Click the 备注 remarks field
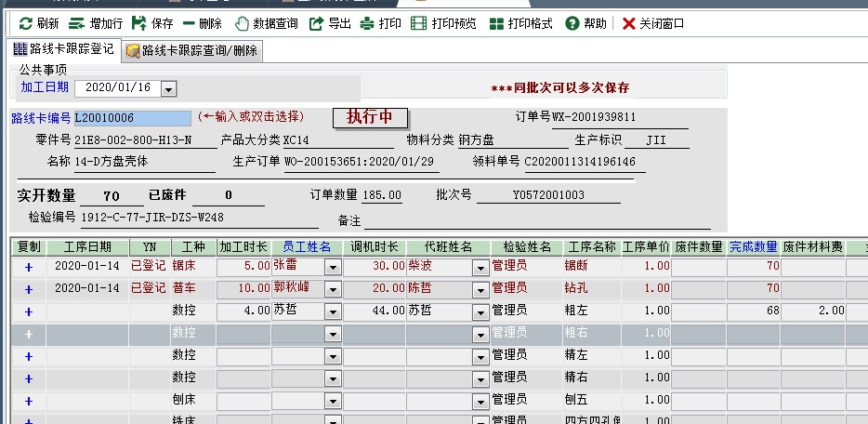 pyautogui.click(x=537, y=221)
